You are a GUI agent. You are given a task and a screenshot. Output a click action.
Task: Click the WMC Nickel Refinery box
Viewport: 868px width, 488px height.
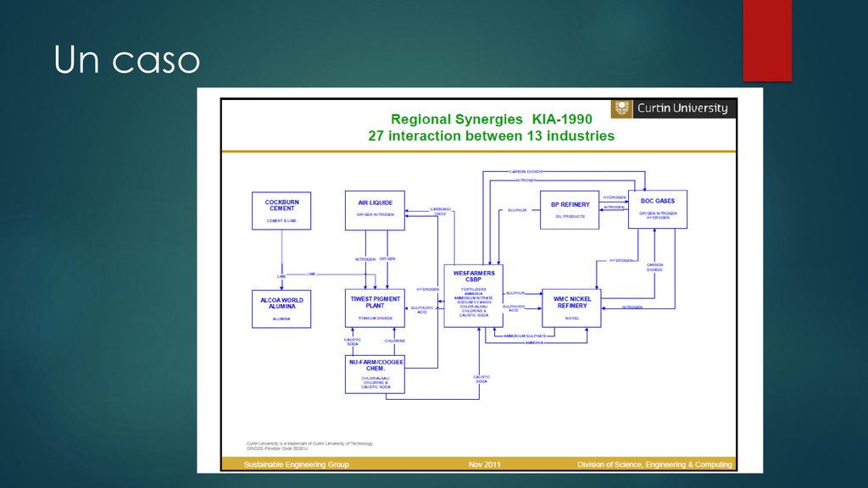[571, 308]
